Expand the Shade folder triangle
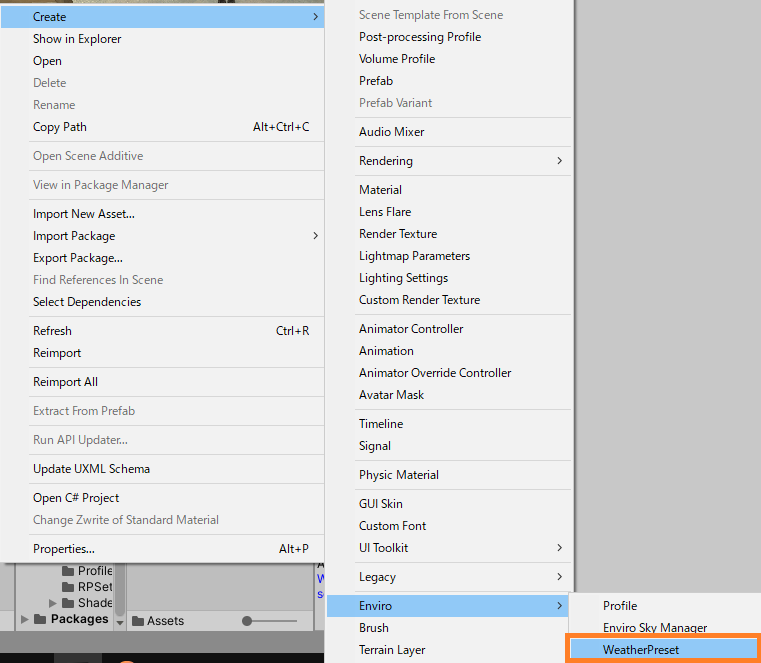Image resolution: width=761 pixels, height=663 pixels. click(53, 603)
